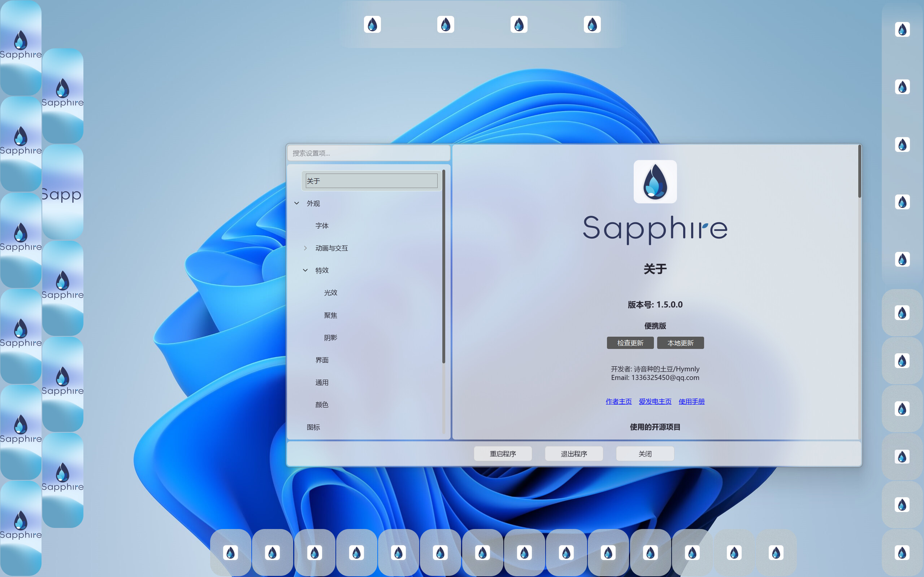Expand the 动画与交互 settings section
This screenshot has width=924, height=577.
click(305, 248)
